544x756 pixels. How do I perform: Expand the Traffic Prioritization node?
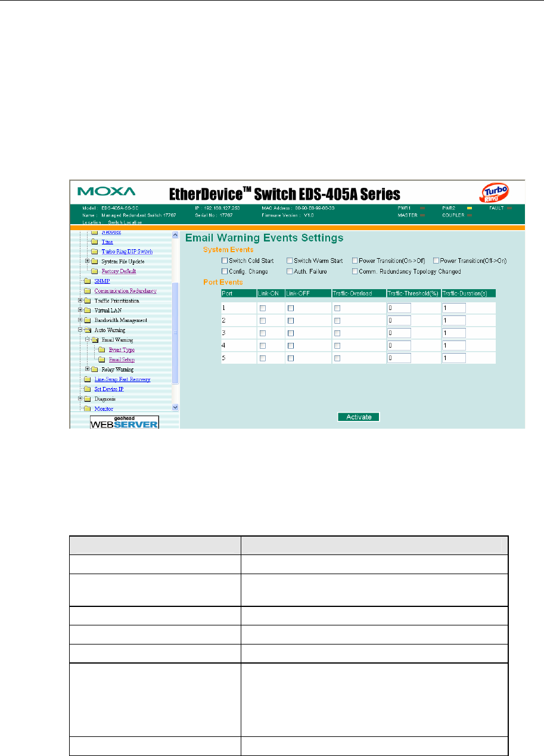(x=80, y=300)
